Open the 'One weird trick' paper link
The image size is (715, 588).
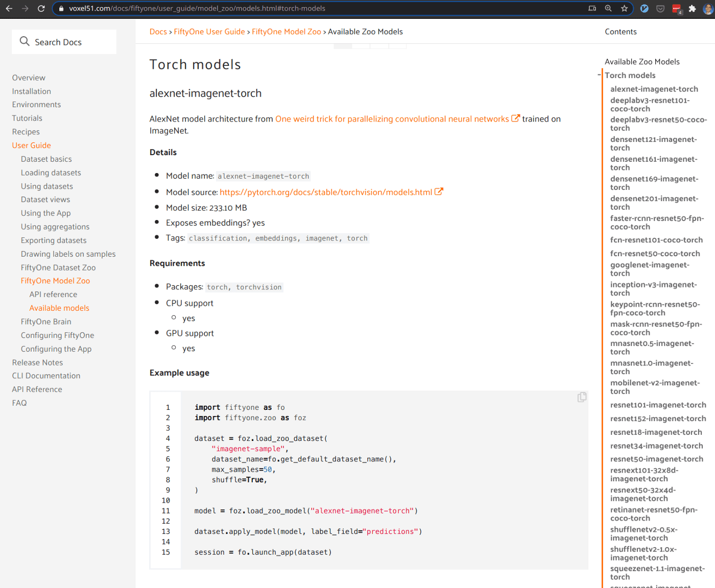392,119
